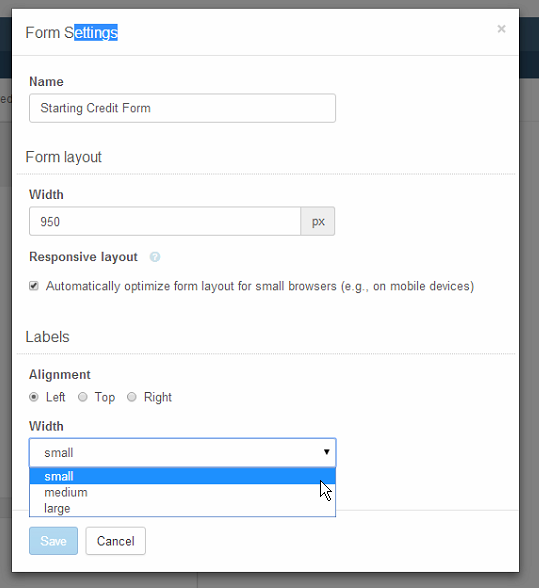Image resolution: width=539 pixels, height=588 pixels.
Task: Click the form Width input field
Action: 165,221
